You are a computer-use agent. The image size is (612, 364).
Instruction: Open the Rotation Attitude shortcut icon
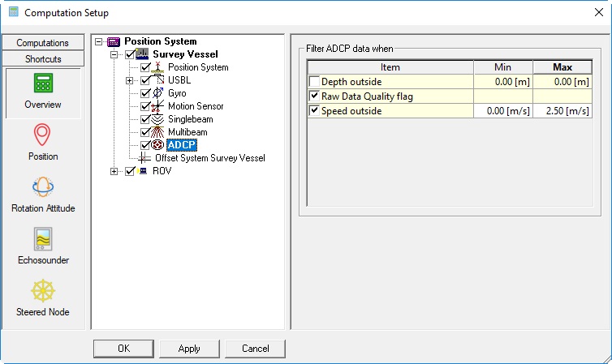pos(42,187)
